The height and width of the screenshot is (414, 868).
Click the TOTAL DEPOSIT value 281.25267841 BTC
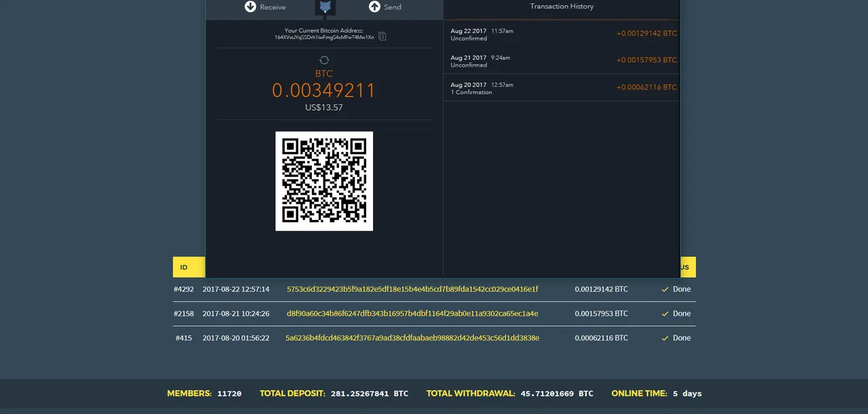(370, 394)
